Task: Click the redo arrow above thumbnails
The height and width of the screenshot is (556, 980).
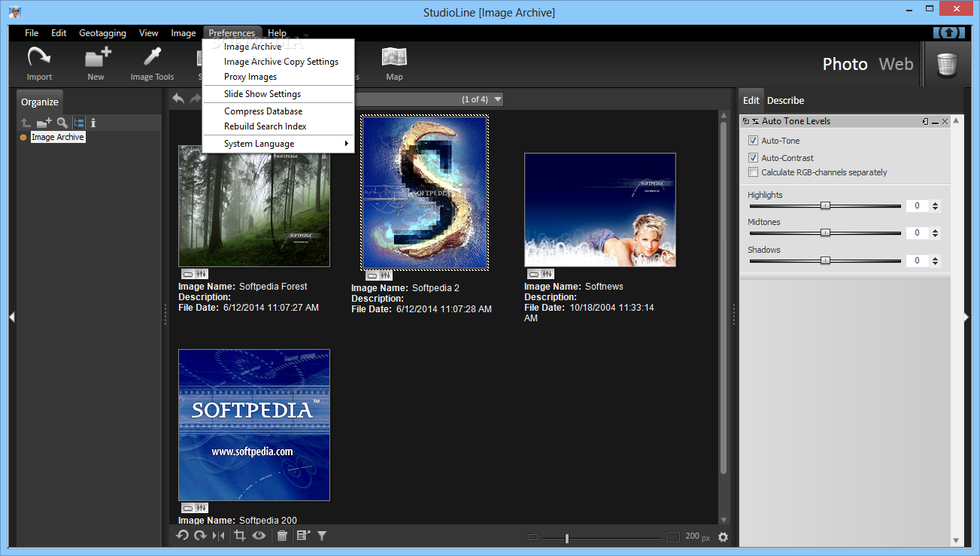Action: (x=195, y=99)
